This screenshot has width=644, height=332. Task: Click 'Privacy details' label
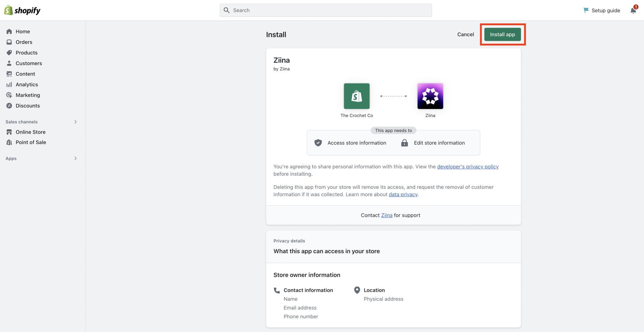289,241
